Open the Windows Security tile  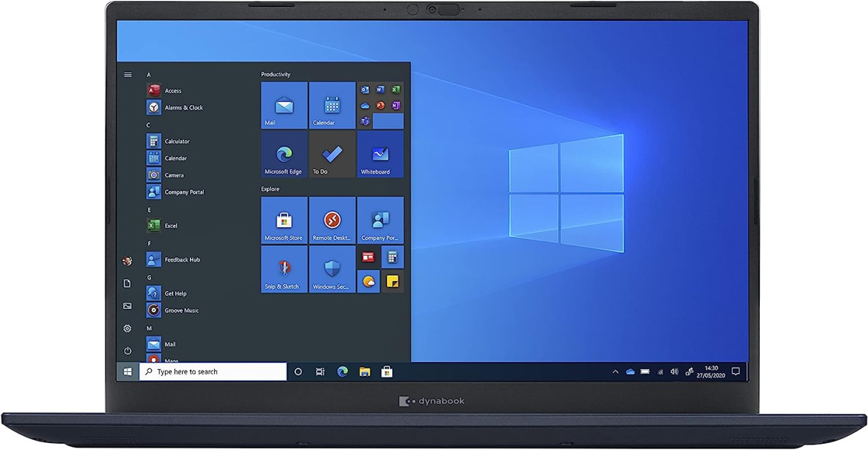click(332, 269)
